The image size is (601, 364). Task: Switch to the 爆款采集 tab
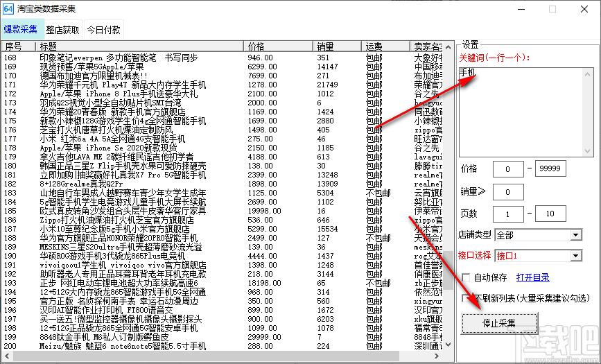[21, 30]
